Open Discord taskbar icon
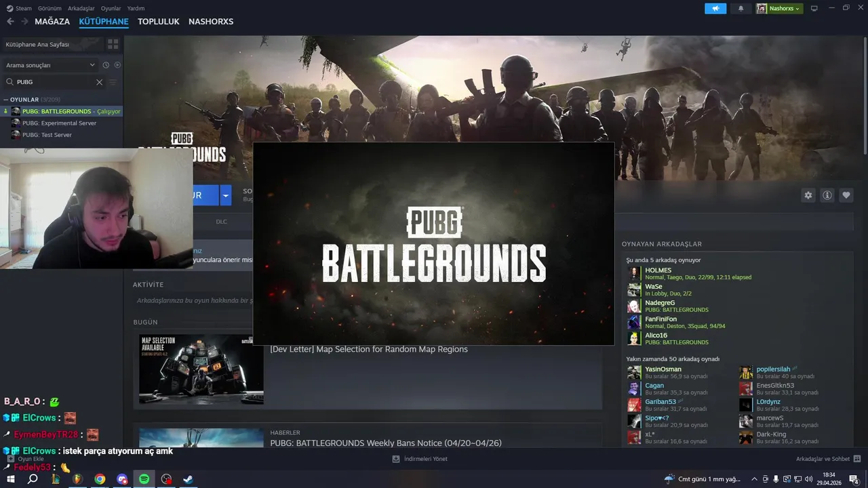Screen dimensions: 868x488 [x=122, y=479]
